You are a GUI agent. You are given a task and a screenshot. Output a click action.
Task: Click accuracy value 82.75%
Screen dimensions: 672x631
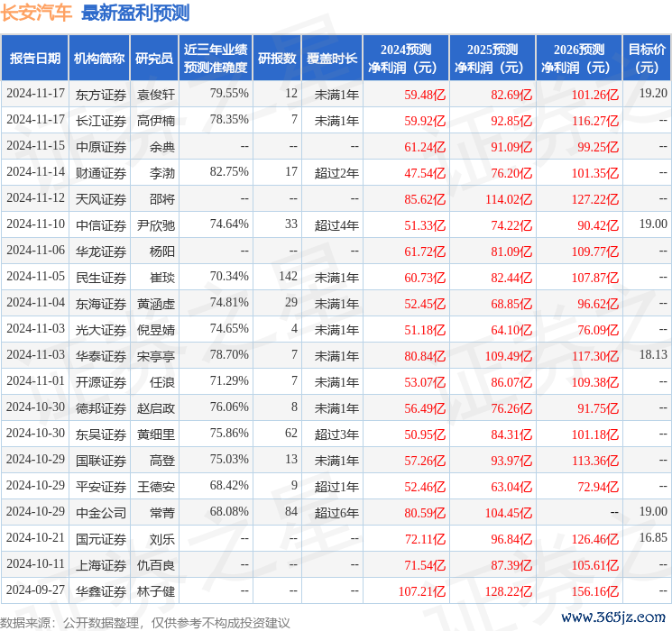229,172
